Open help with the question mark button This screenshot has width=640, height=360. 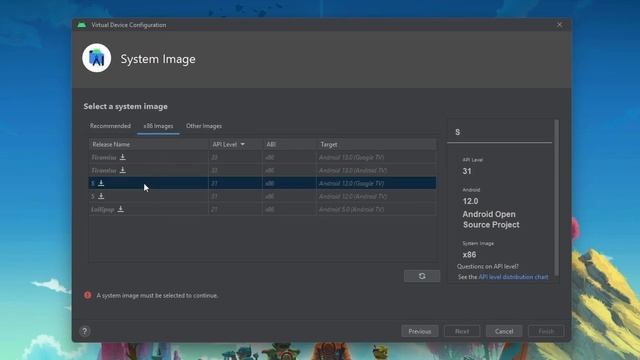tap(84, 331)
